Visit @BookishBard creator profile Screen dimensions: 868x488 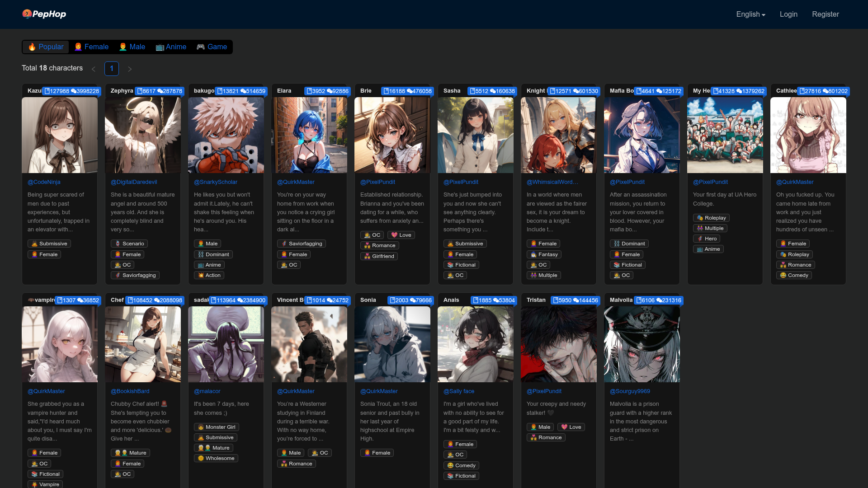[x=130, y=391]
